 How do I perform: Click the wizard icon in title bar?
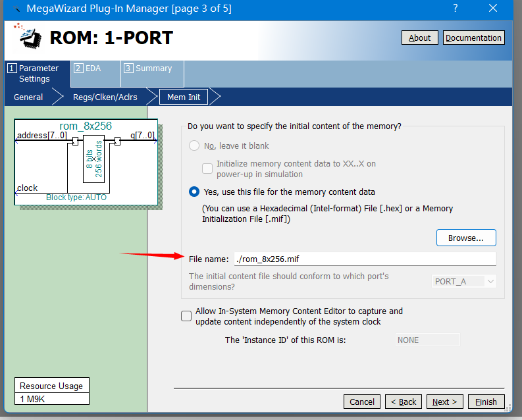tap(16, 9)
